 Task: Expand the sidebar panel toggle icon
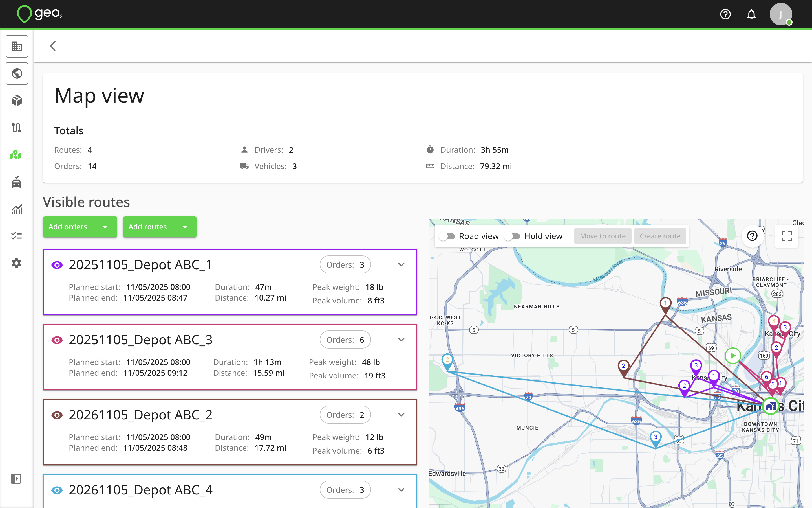pyautogui.click(x=16, y=478)
